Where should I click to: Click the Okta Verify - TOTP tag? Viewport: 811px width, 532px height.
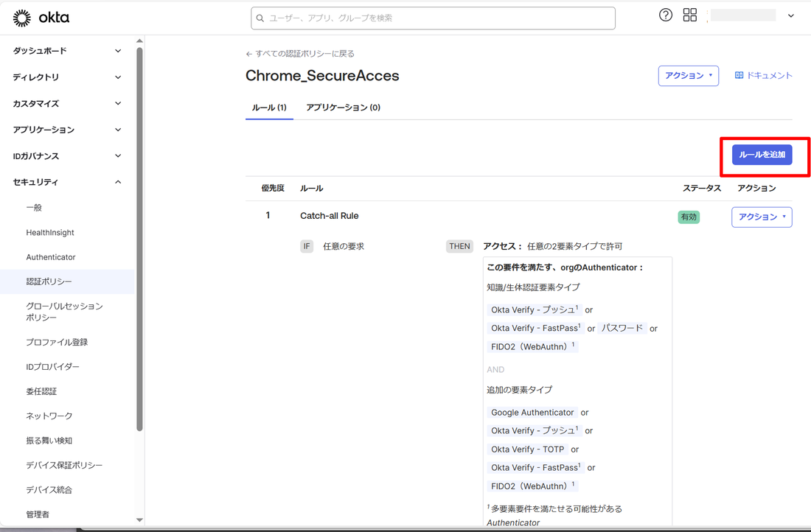point(527,449)
